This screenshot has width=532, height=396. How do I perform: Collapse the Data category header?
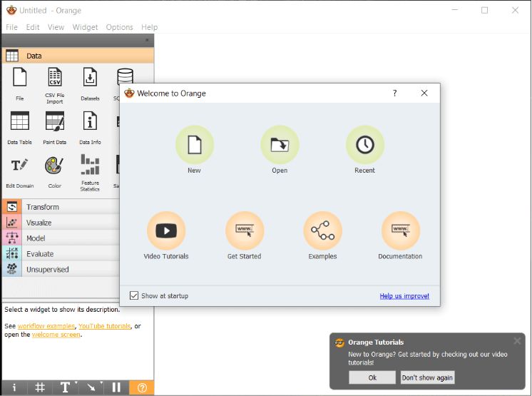(78, 56)
